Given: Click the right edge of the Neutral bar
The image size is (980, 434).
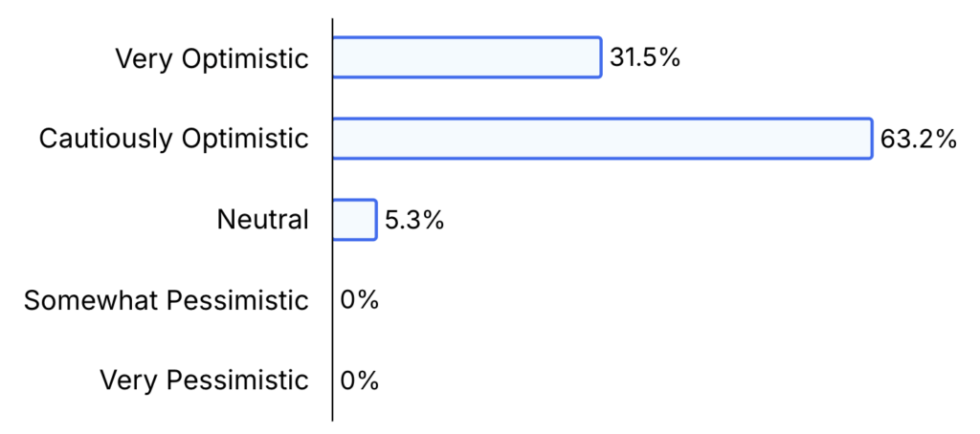Looking at the screenshot, I should click(x=375, y=220).
